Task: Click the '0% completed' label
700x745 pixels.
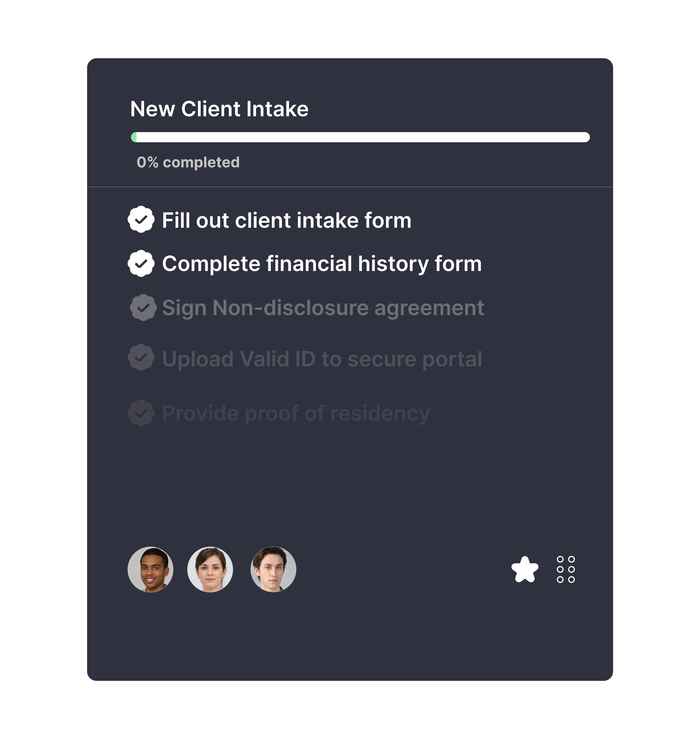Action: [x=188, y=162]
